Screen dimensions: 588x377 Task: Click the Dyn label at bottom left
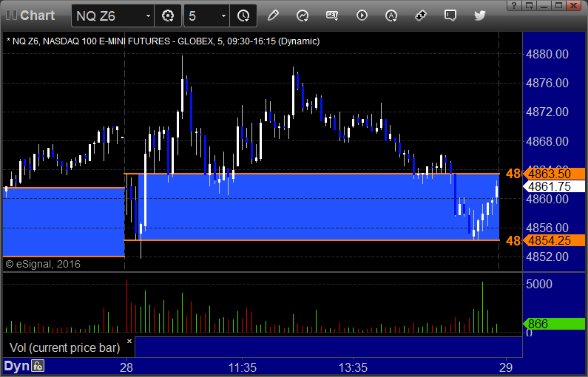point(16,366)
